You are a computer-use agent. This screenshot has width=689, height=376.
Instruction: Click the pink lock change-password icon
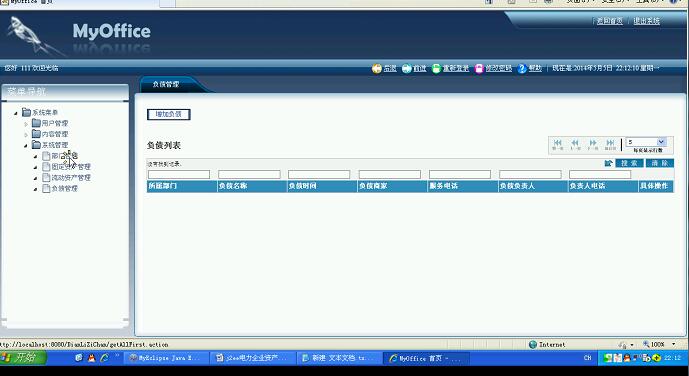pyautogui.click(x=479, y=68)
